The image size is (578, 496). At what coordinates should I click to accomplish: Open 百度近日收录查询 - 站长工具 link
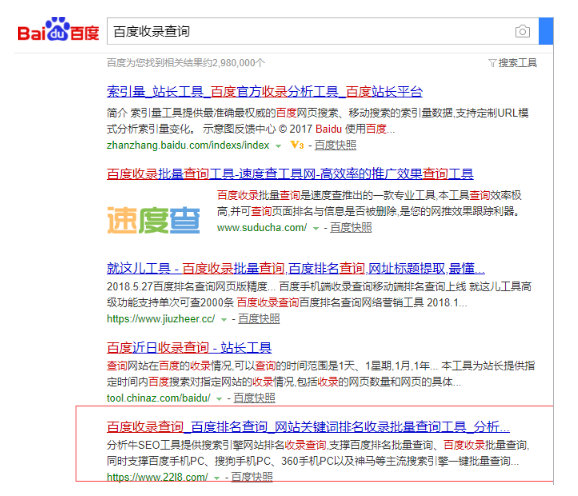click(189, 347)
